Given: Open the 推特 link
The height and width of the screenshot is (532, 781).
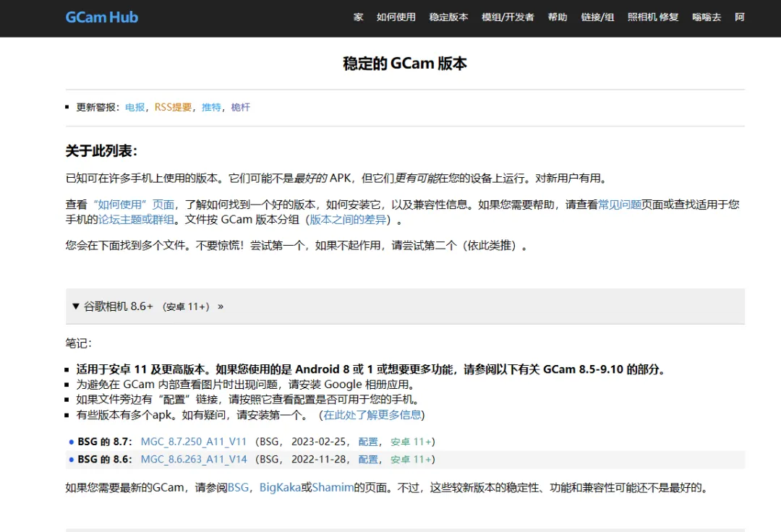Looking at the screenshot, I should 211,108.
